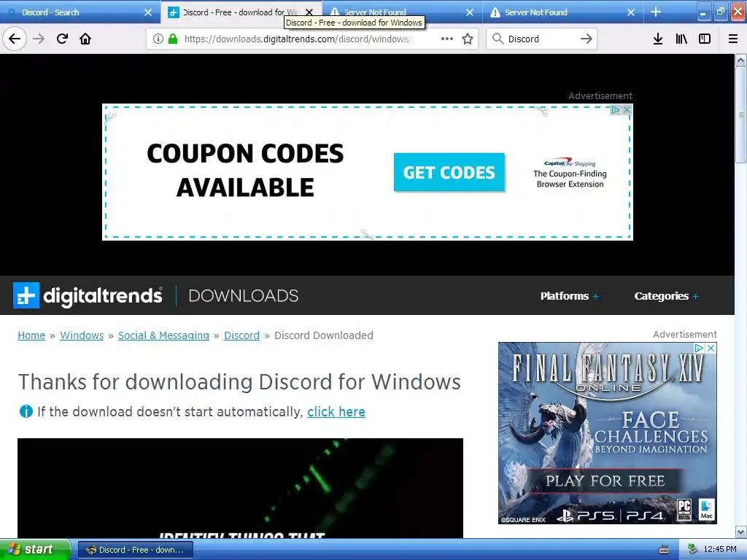Close the coupon codes advertisement
The image size is (747, 560).
627,109
